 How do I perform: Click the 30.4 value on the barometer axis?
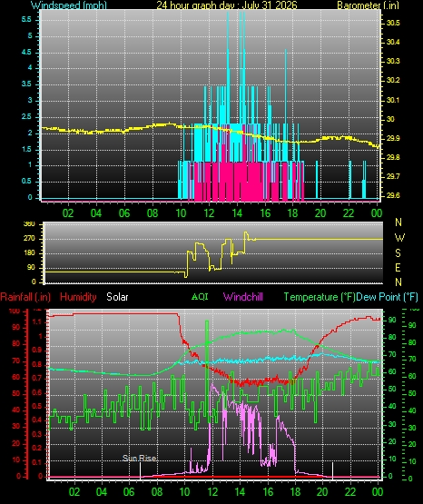393,42
